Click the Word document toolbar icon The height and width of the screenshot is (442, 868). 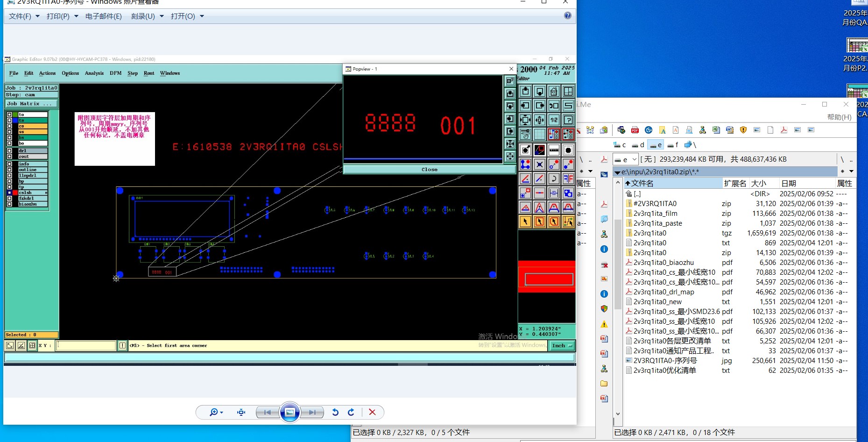pos(730,130)
